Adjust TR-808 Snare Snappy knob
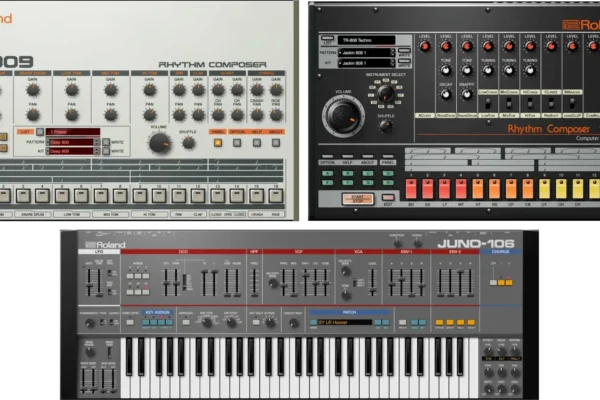Viewport: 600px width, 400px height. tap(466, 94)
